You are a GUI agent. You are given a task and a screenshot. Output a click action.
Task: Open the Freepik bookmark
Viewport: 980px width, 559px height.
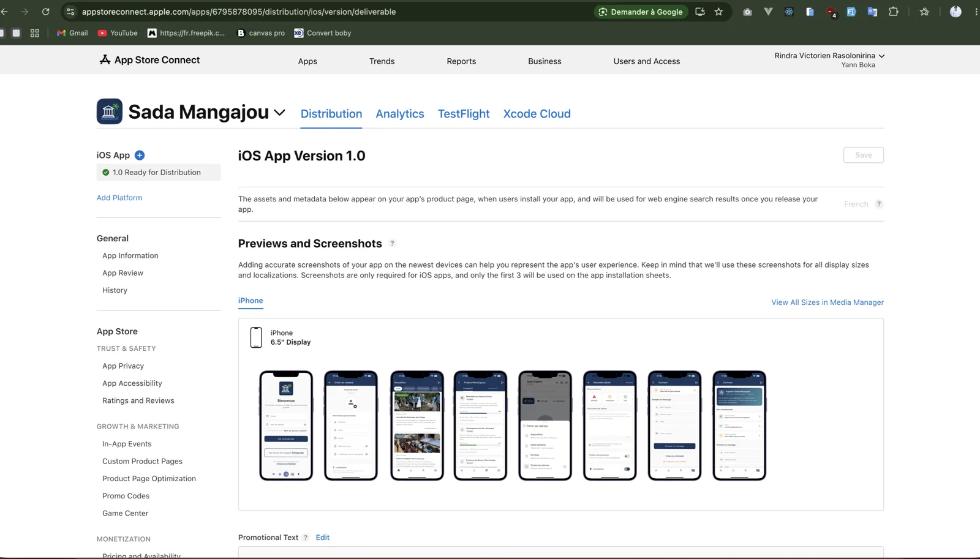tap(186, 33)
